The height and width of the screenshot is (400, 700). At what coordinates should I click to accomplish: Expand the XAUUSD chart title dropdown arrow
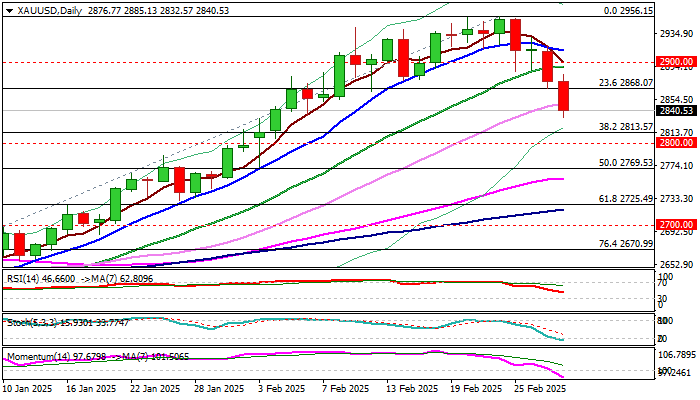(x=9, y=11)
